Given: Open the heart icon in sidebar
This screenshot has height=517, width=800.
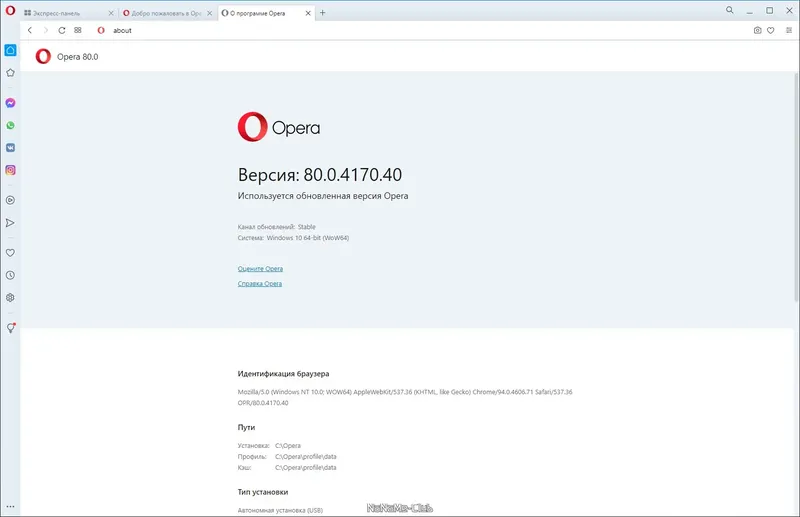Looking at the screenshot, I should click(x=10, y=253).
